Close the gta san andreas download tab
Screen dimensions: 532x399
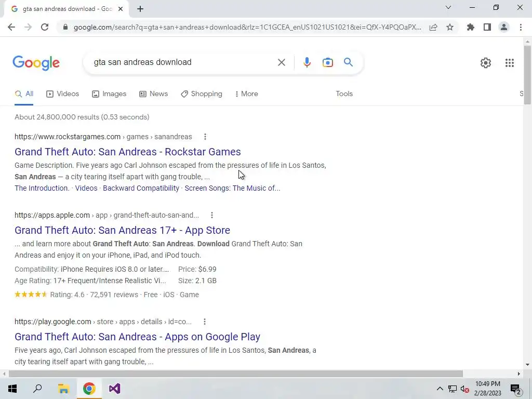click(121, 9)
